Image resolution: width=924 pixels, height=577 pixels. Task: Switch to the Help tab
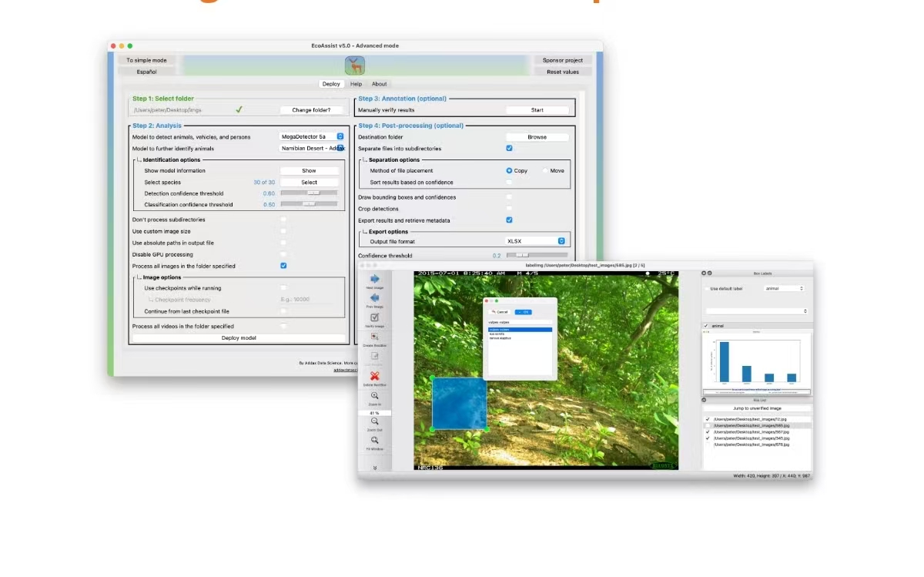(356, 84)
